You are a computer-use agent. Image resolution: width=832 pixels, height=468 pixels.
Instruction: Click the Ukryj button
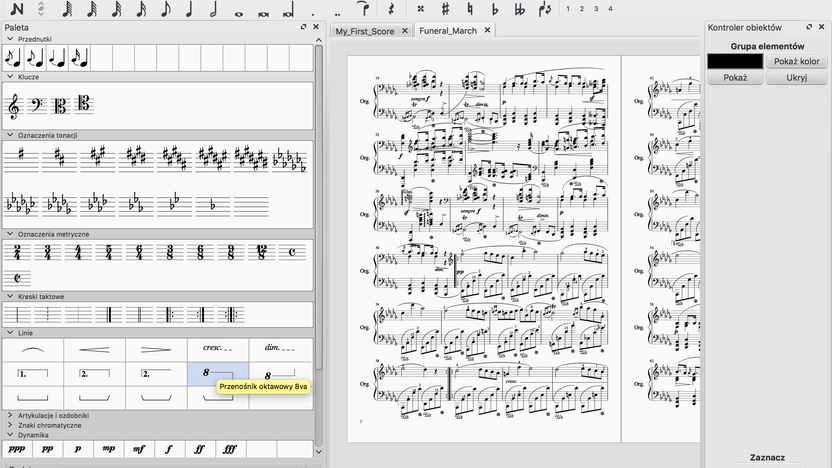coord(796,77)
